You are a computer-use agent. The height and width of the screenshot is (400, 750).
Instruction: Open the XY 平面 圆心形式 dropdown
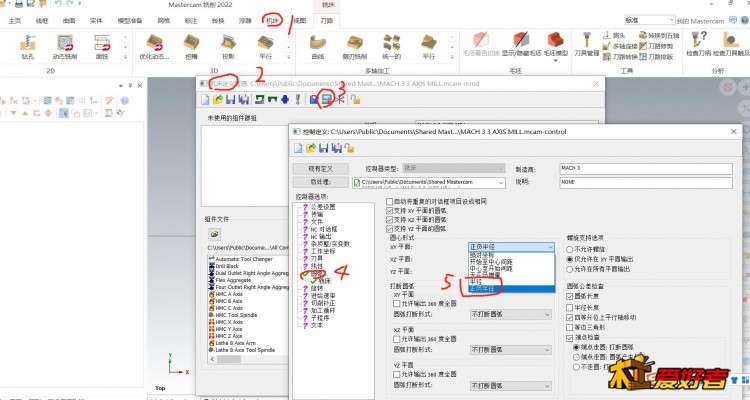511,247
